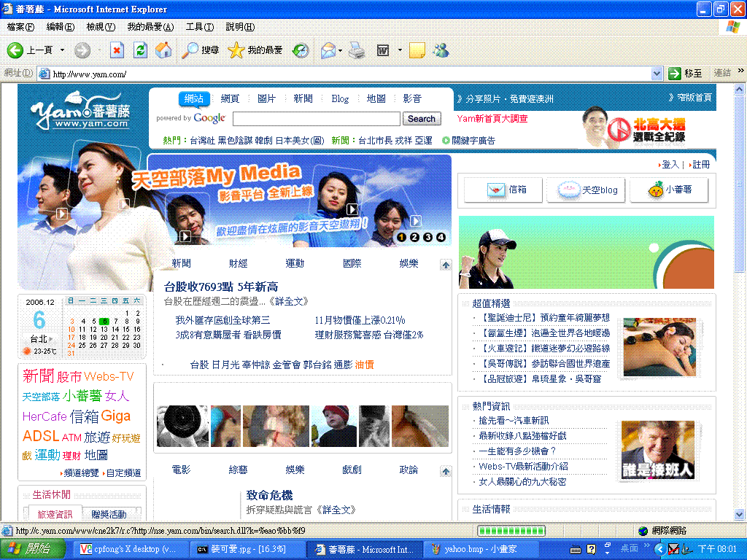Screen dimensions: 747x560
Task: Stop loading with the red X icon
Action: pos(117,50)
